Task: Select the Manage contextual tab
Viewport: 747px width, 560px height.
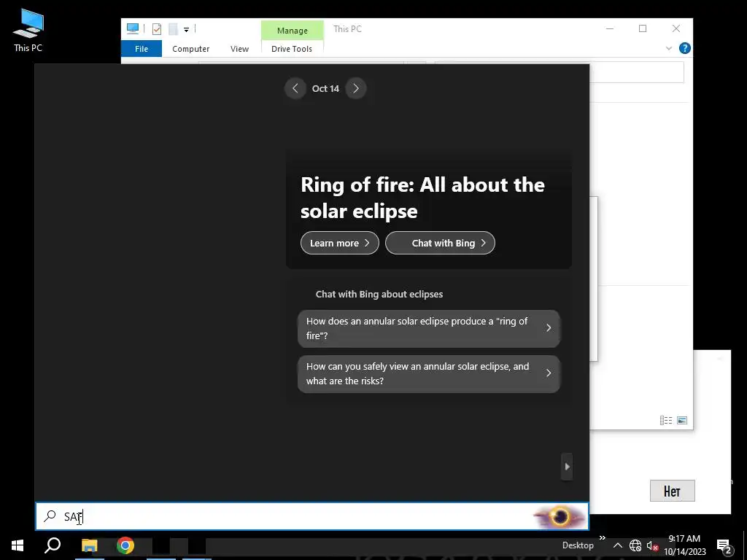Action: pyautogui.click(x=292, y=31)
